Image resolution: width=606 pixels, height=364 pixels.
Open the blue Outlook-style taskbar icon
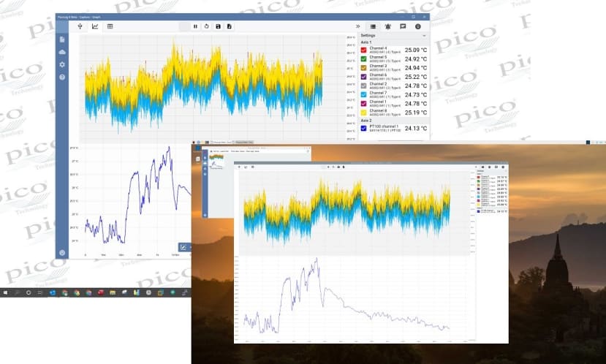53,293
